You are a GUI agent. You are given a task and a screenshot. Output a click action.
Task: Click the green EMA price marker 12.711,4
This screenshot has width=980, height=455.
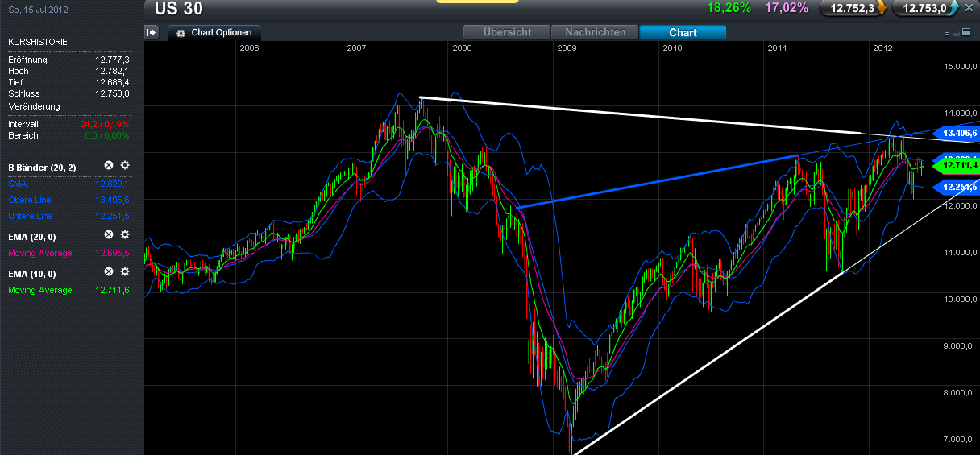[956, 165]
